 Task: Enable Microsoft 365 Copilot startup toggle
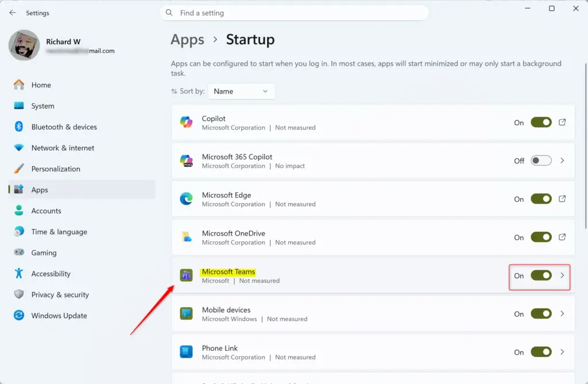541,161
